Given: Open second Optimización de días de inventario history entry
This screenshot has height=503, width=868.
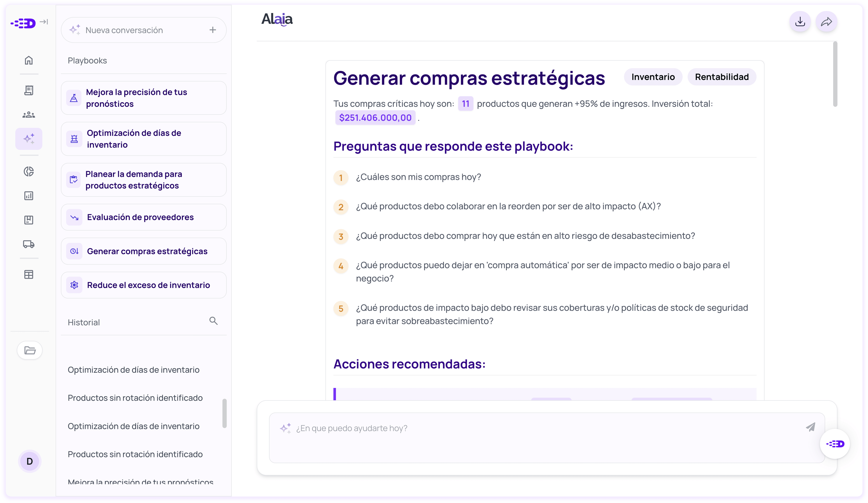Looking at the screenshot, I should tap(134, 426).
